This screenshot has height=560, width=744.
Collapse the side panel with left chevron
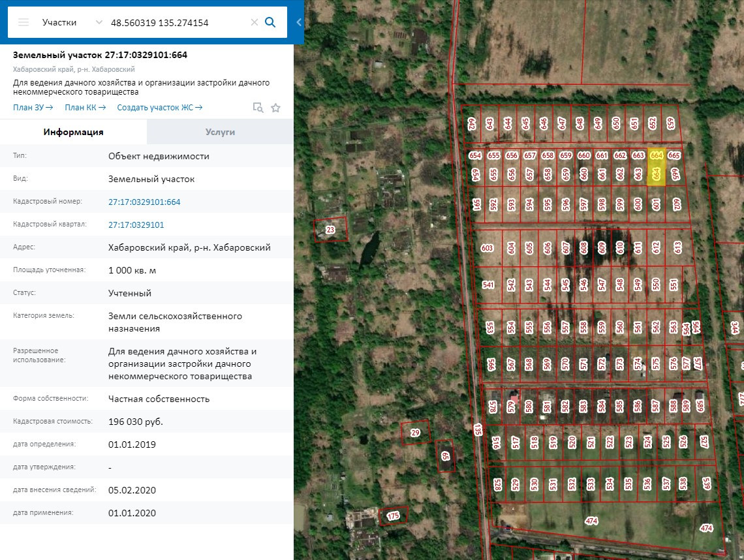pyautogui.click(x=299, y=22)
